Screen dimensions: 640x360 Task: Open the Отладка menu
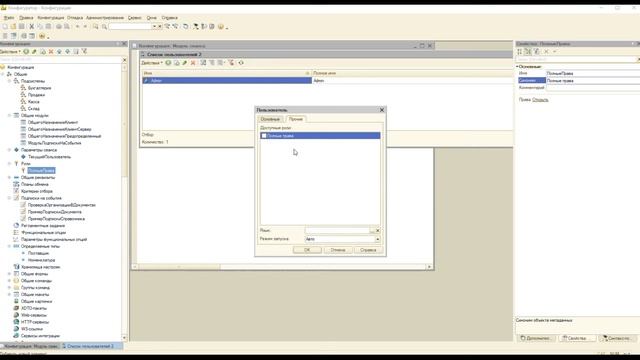point(75,18)
